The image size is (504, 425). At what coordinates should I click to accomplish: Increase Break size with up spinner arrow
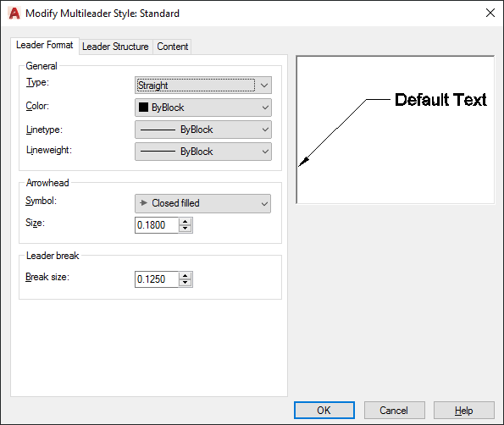[185, 276]
